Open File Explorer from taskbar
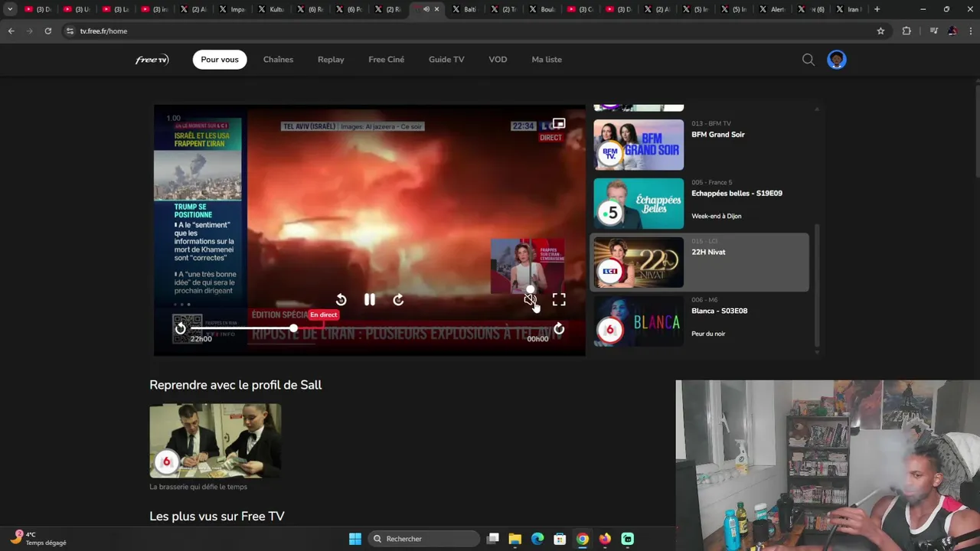 coord(515,539)
